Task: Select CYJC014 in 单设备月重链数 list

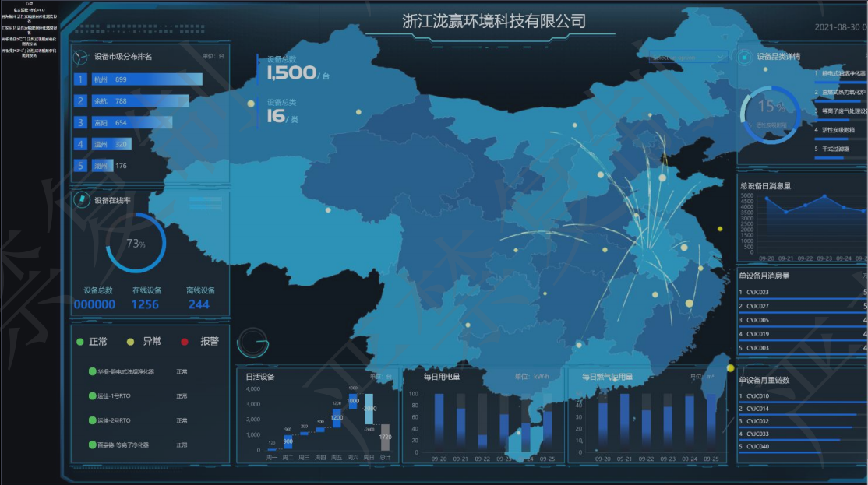Action: [x=757, y=409]
